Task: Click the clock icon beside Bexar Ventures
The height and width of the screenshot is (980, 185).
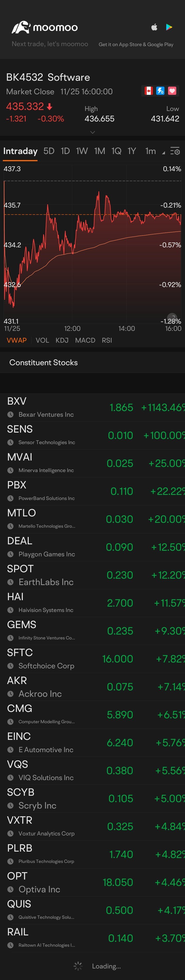Action: coord(11,414)
